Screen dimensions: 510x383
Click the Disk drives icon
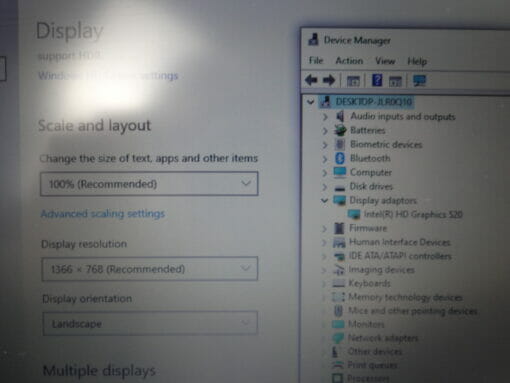(x=340, y=188)
